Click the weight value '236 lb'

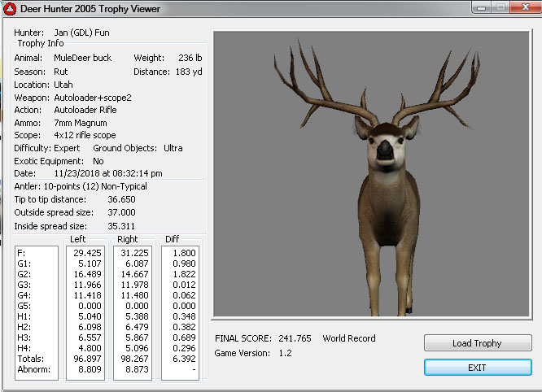coord(190,58)
